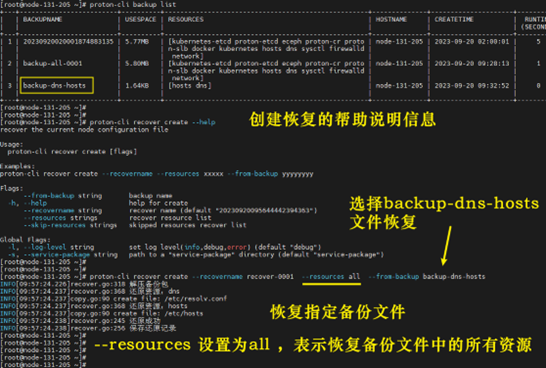Click 'recover-0001' in the recover command

pos(270,276)
